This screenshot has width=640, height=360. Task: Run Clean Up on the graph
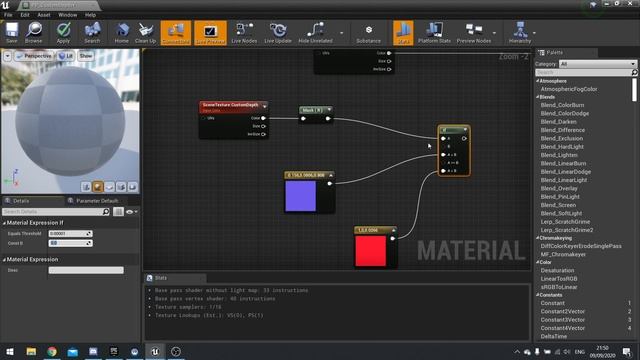pos(145,33)
